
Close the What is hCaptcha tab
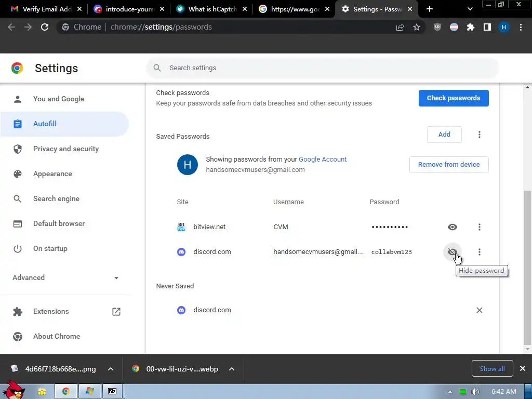click(245, 9)
